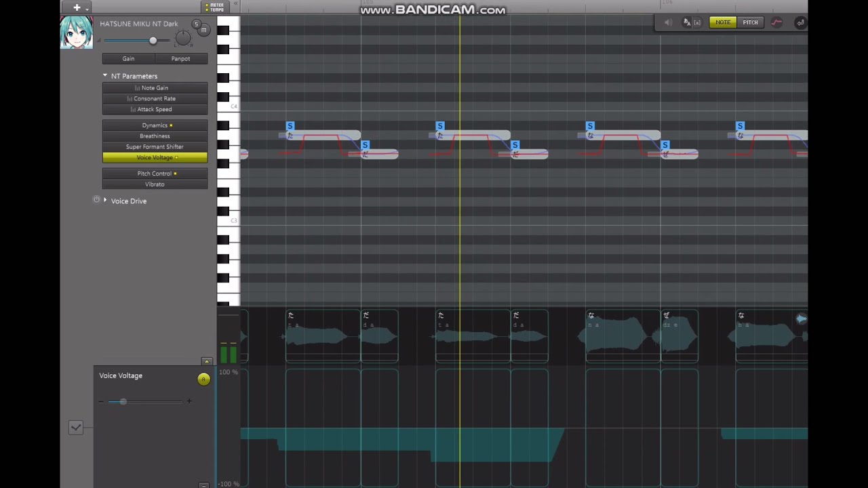Click the minus button below the parameter lane

coord(203,485)
